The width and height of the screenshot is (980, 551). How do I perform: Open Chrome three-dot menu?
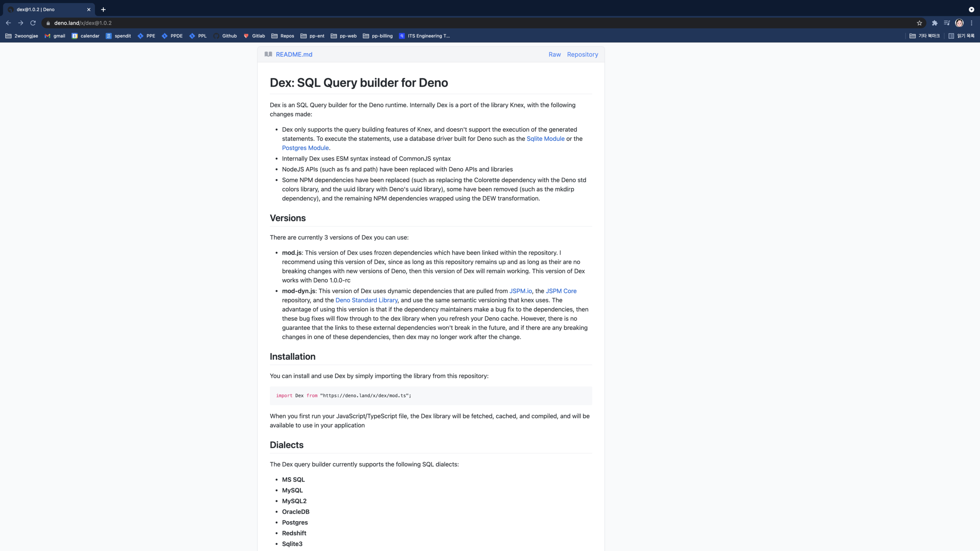pyautogui.click(x=972, y=23)
